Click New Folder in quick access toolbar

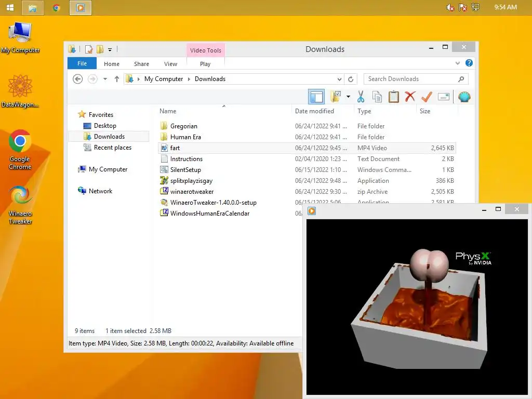coord(100,49)
